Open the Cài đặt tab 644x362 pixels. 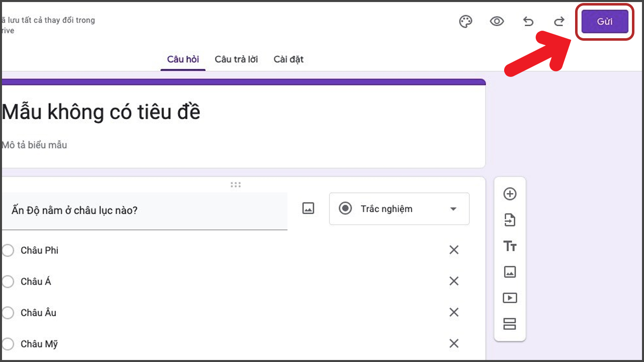288,59
